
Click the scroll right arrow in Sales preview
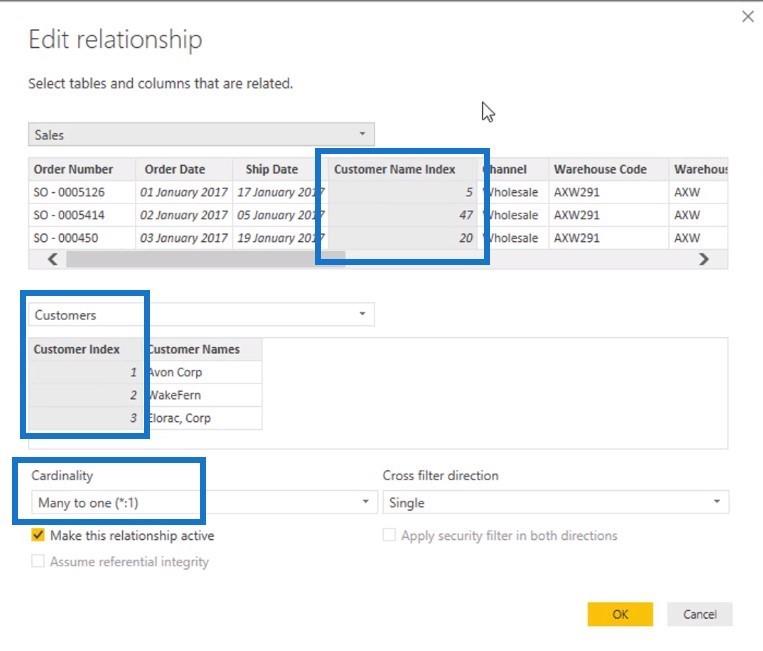[x=704, y=259]
